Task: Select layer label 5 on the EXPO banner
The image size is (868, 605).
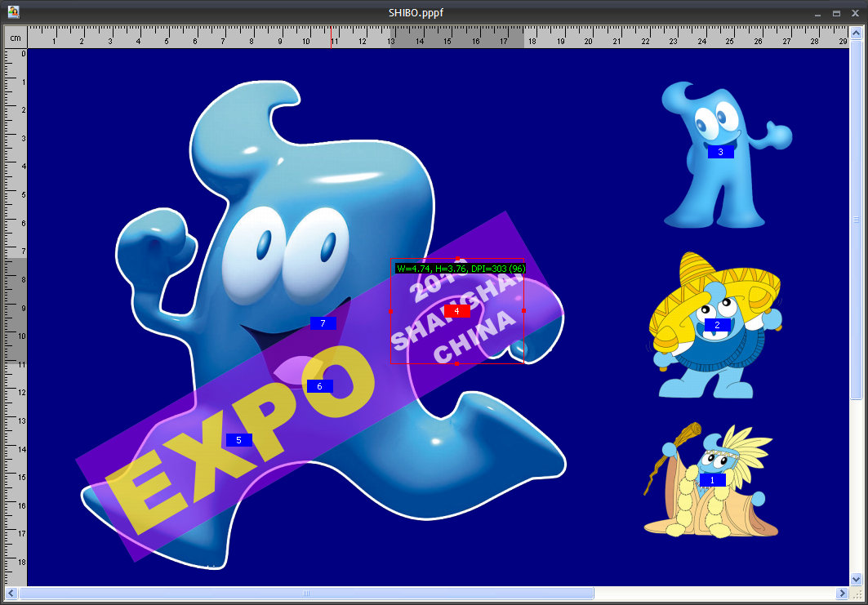Action: coord(239,440)
